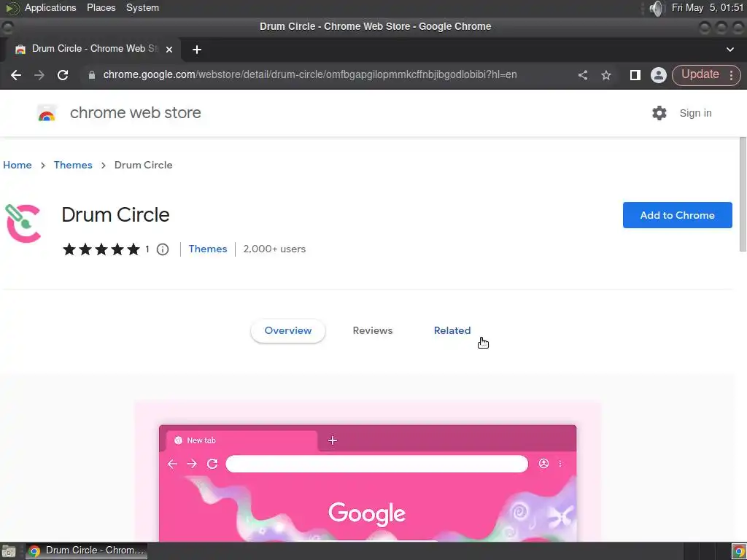This screenshot has width=747, height=560.
Task: Close the Drum Circle tab
Action: pos(169,49)
